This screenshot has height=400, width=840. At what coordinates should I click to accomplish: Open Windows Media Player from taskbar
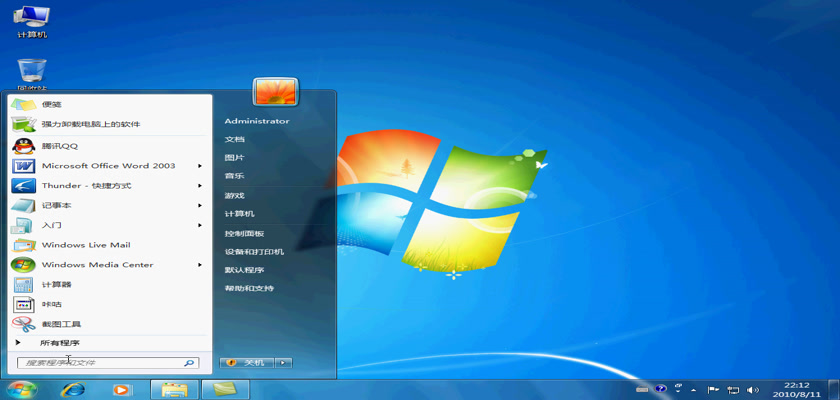121,389
